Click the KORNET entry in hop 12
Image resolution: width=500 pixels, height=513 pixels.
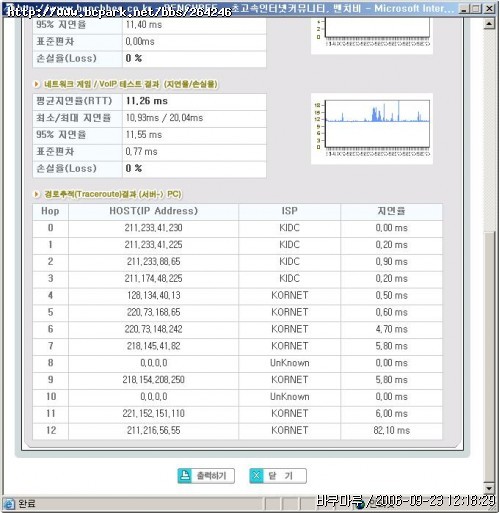(x=289, y=430)
